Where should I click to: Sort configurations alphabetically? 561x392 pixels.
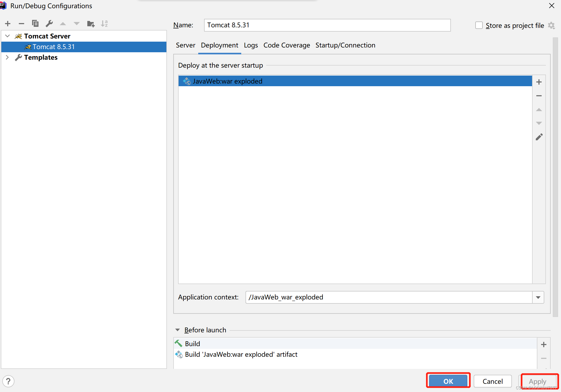pos(104,24)
